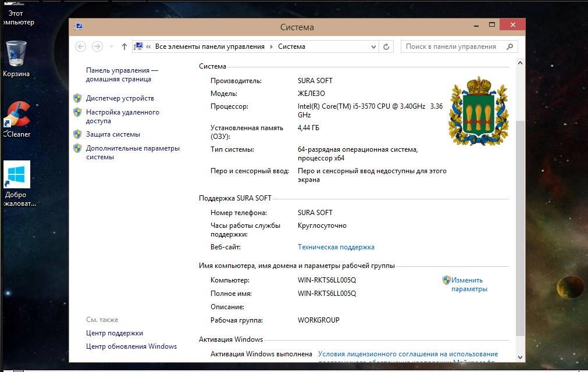
Task: Select "Все элементы панели управления" breadcrumb
Action: pos(209,46)
